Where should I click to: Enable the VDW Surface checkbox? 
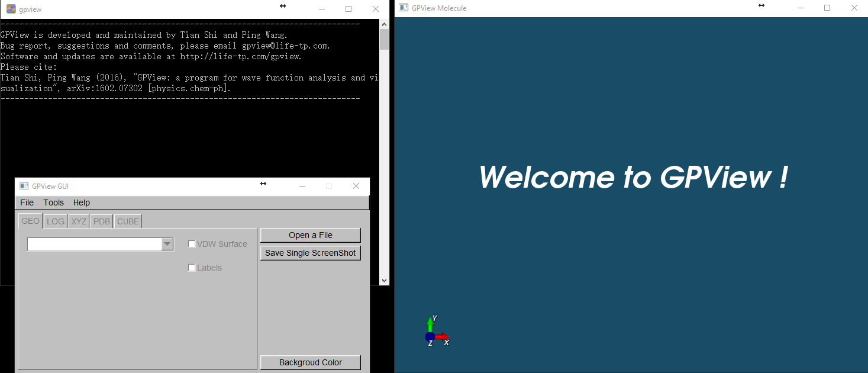(192, 244)
